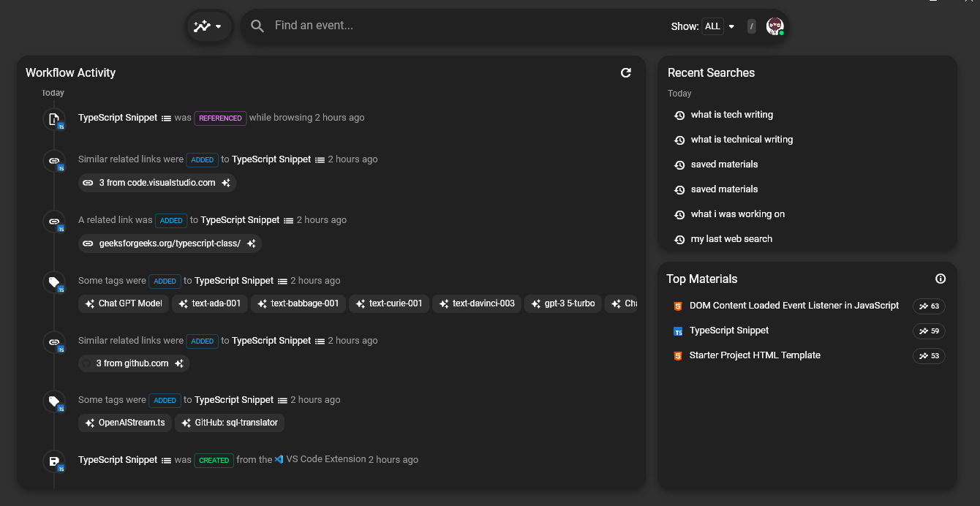Refresh the Workflow Activity feed
Image resolution: width=980 pixels, height=506 pixels.
coord(626,73)
